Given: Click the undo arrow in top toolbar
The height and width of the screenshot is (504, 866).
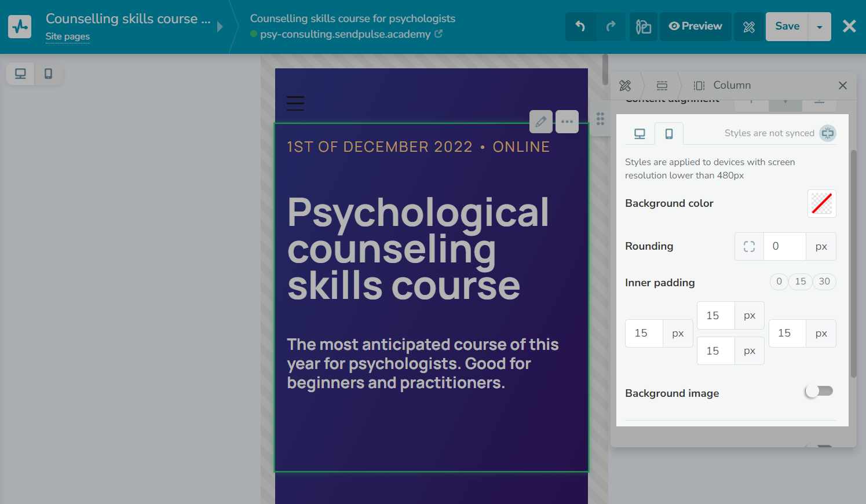Looking at the screenshot, I should click(x=580, y=27).
